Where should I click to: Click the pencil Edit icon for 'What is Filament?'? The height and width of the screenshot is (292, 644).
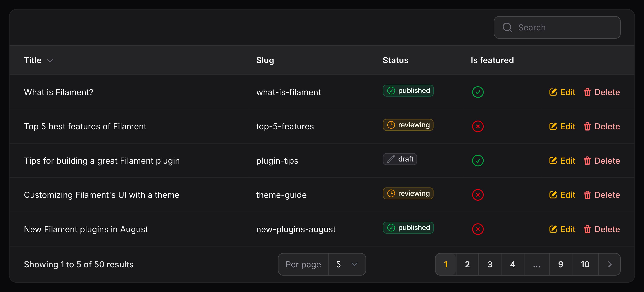click(x=553, y=92)
